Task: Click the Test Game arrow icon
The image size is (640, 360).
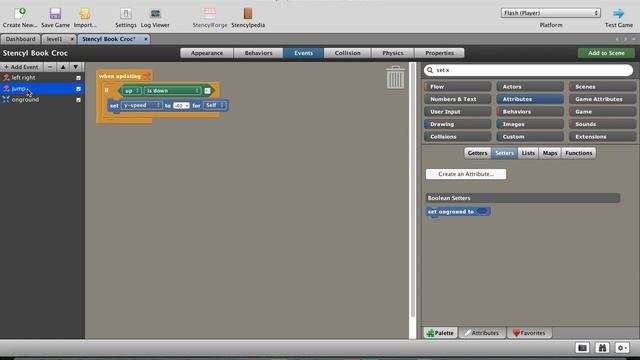Action: coord(619,13)
